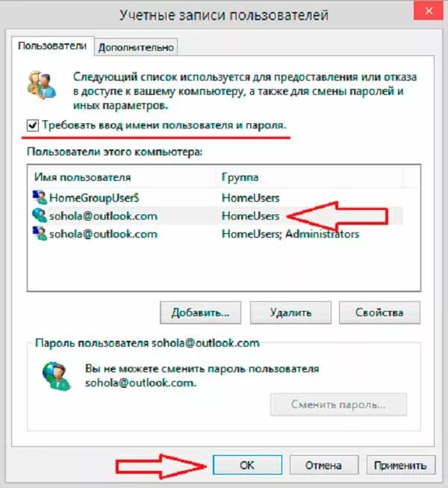This screenshot has height=488, width=448.
Task: Click the icon of the Administrators sohola@outlook.com account
Action: [x=40, y=233]
